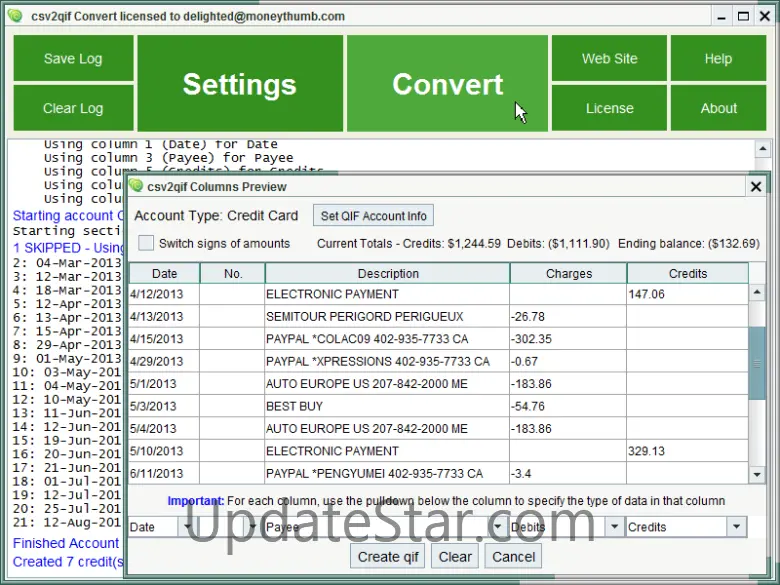Select the -302.35 charges cell
780x585 pixels.
(x=568, y=339)
